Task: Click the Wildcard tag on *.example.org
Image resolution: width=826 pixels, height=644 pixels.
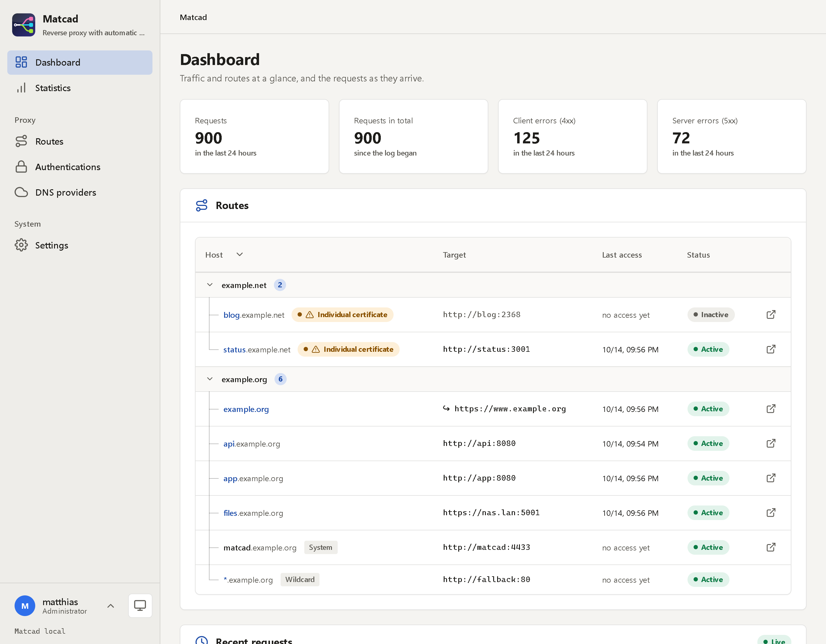Action: (300, 579)
